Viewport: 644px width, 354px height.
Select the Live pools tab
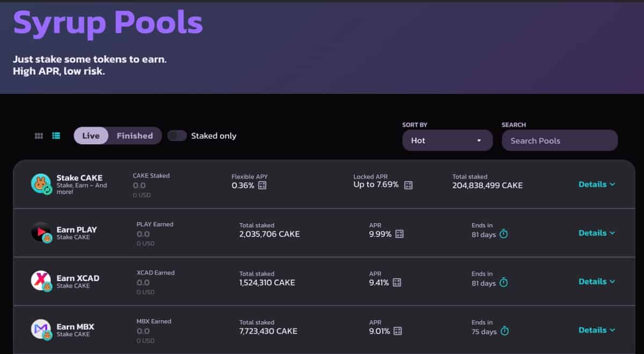[91, 136]
